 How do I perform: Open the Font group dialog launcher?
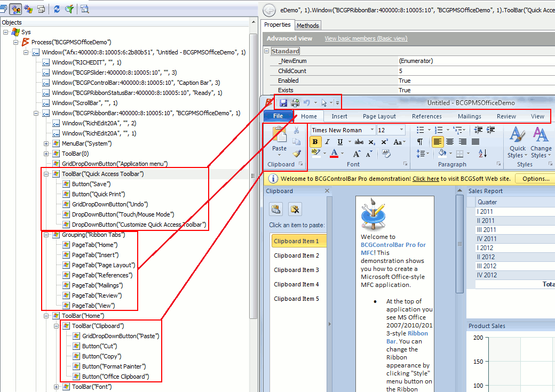click(405, 164)
